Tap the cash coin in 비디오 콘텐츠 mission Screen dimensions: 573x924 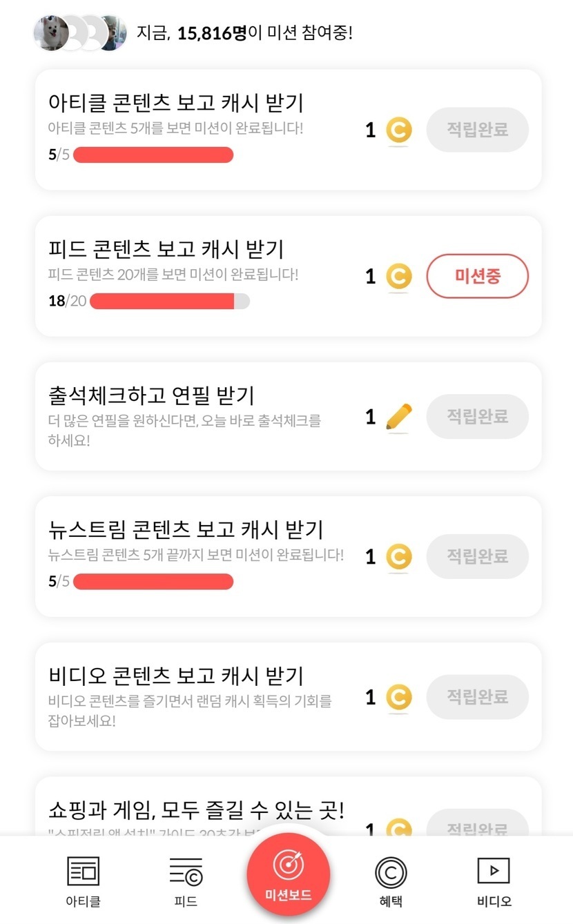click(x=398, y=697)
